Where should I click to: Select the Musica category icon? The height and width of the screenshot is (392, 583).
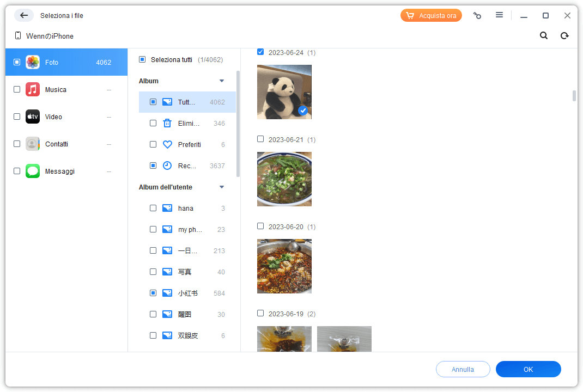33,90
